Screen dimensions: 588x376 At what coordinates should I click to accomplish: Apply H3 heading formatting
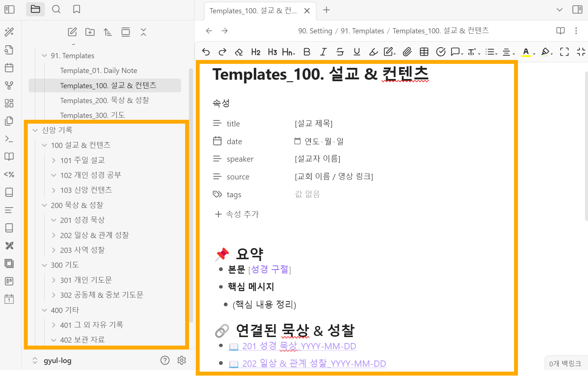[x=272, y=52]
